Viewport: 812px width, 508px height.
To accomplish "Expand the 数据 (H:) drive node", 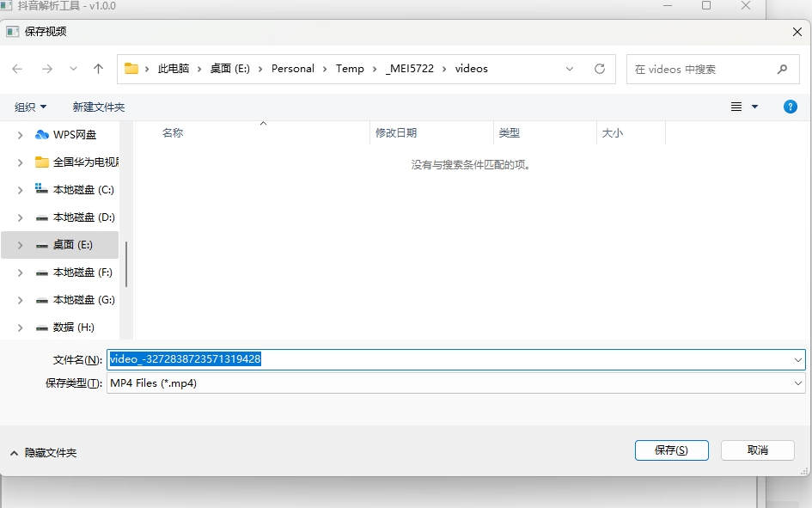I will point(20,327).
